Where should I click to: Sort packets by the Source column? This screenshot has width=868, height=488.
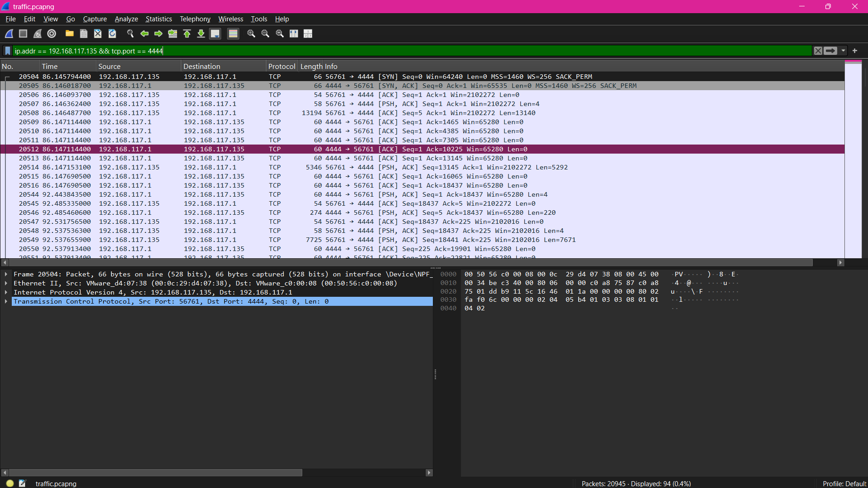(139, 66)
